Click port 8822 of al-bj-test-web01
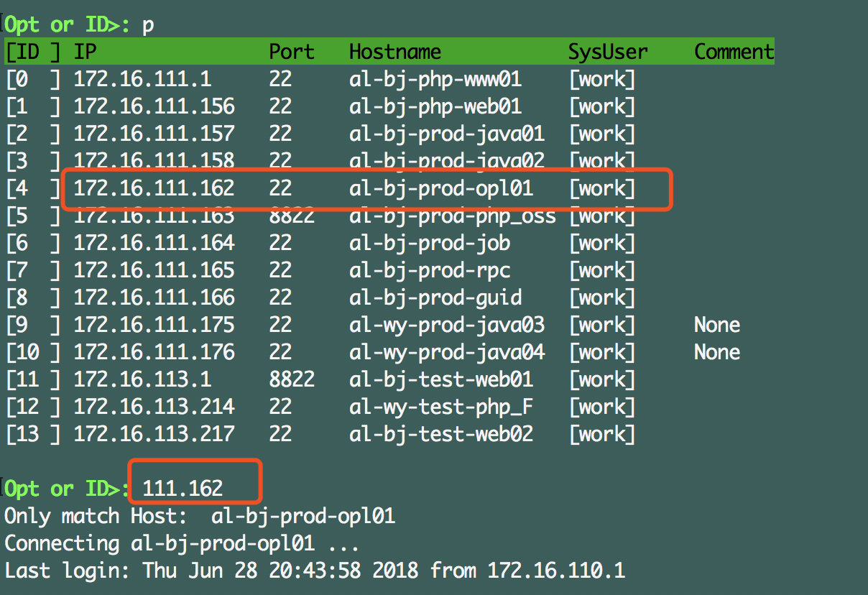 291,379
